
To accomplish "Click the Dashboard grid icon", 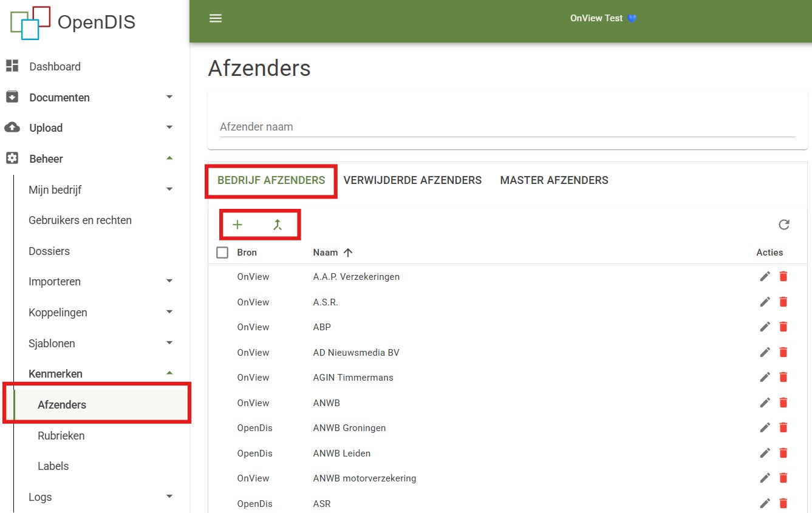I will pyautogui.click(x=12, y=66).
